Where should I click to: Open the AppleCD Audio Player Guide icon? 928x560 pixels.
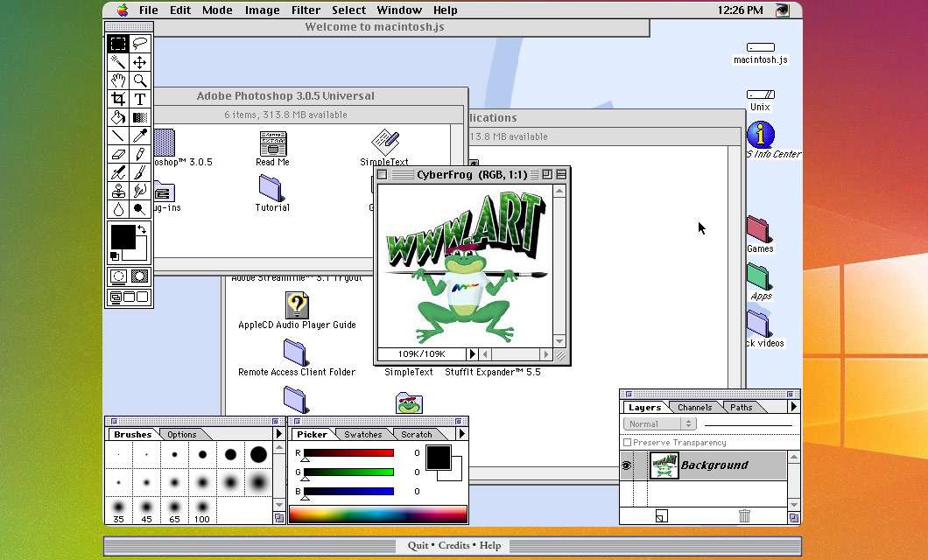[297, 305]
